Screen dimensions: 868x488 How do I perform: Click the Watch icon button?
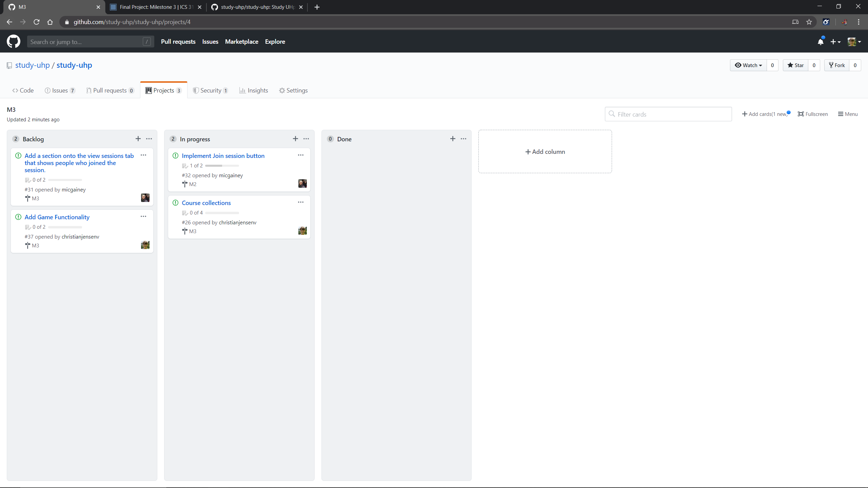746,64
